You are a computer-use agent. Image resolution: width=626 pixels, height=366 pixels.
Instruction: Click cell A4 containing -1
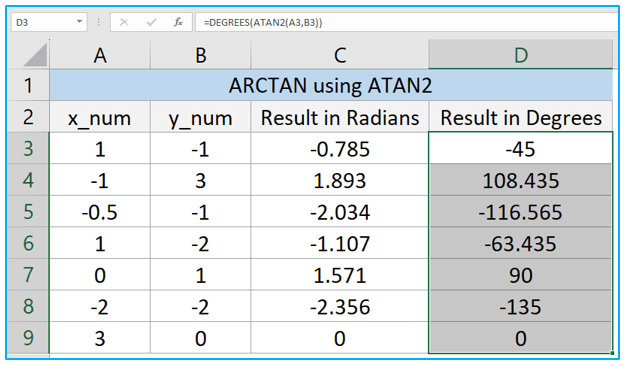pyautogui.click(x=100, y=180)
